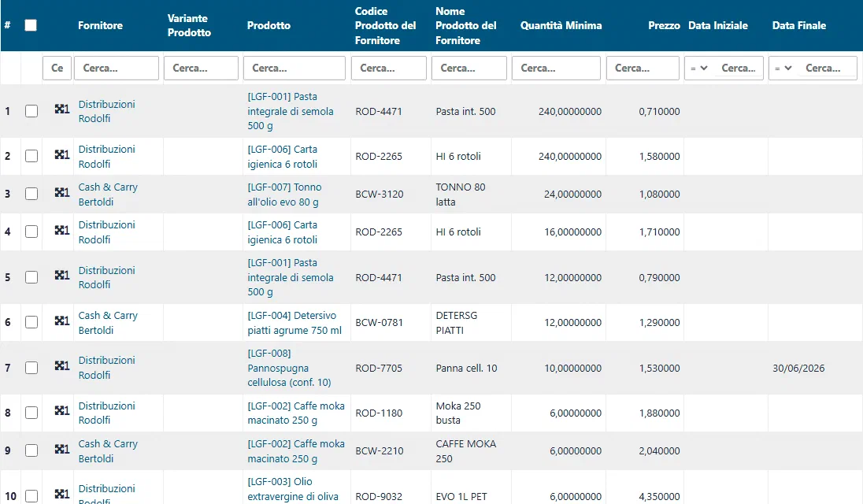Click the supplier name EVO 1L PET

tap(461, 496)
